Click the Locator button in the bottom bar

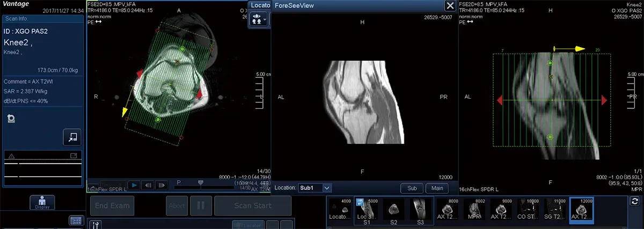248,224
